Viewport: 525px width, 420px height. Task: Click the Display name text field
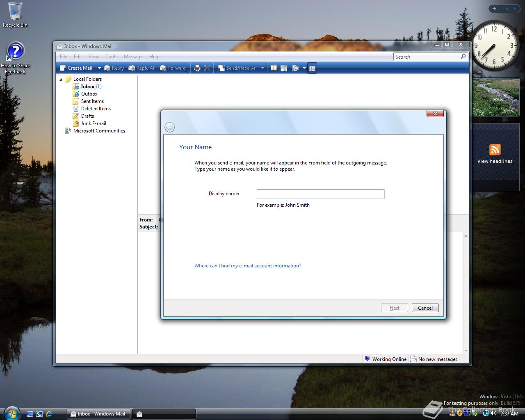tap(320, 194)
